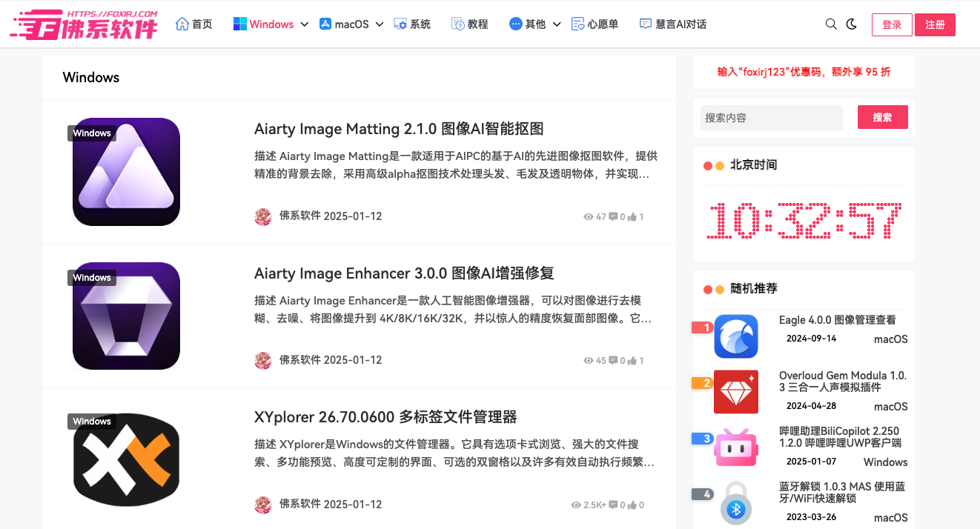Open XYplorer thumbnail image

[x=126, y=460]
